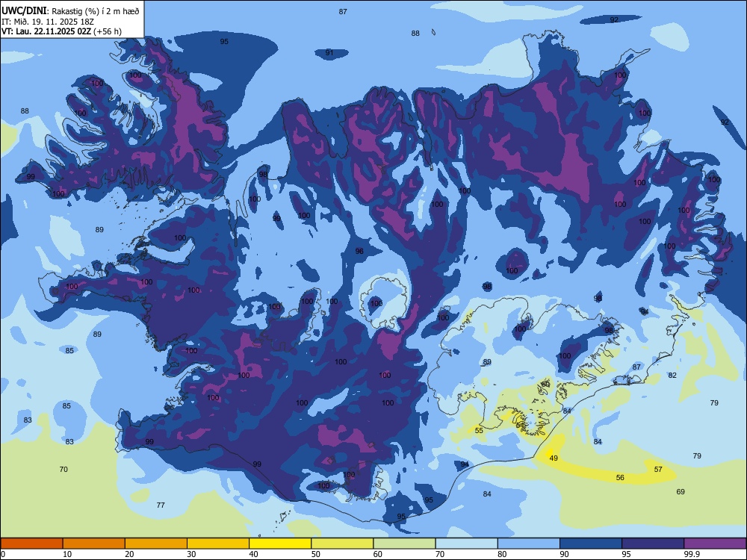This screenshot has width=747, height=560.
Task: Click the legend tick label 99.9
Action: 692,554
